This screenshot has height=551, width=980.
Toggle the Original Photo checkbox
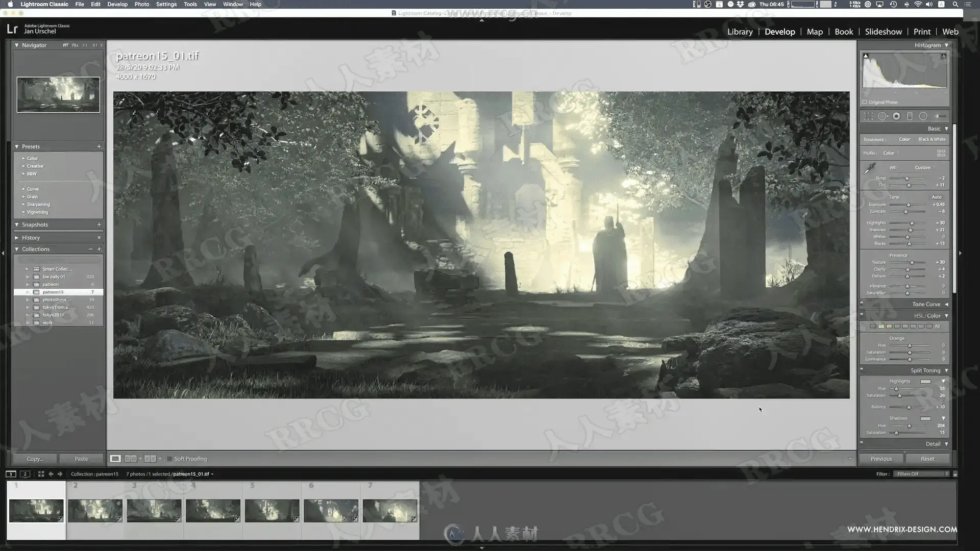pos(865,102)
